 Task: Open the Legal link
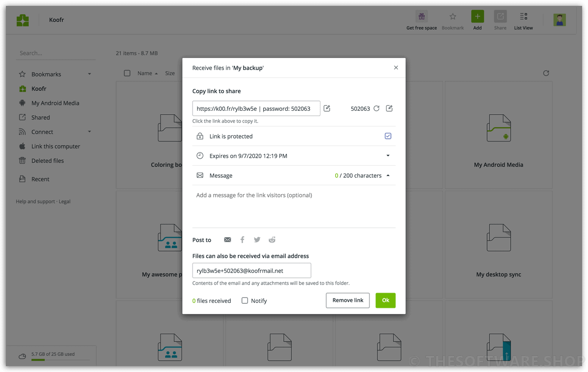tap(65, 201)
